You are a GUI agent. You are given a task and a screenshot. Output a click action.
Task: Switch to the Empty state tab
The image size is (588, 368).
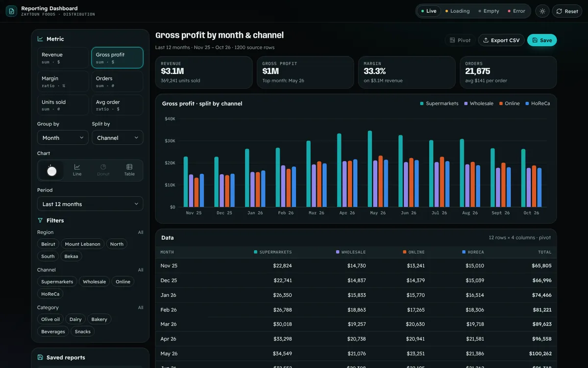click(489, 11)
